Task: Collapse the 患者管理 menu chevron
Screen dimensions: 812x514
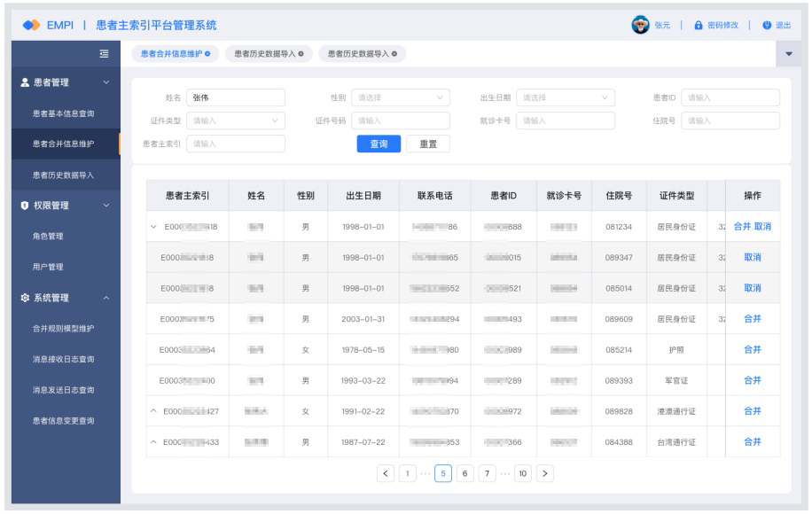Action: (x=106, y=82)
